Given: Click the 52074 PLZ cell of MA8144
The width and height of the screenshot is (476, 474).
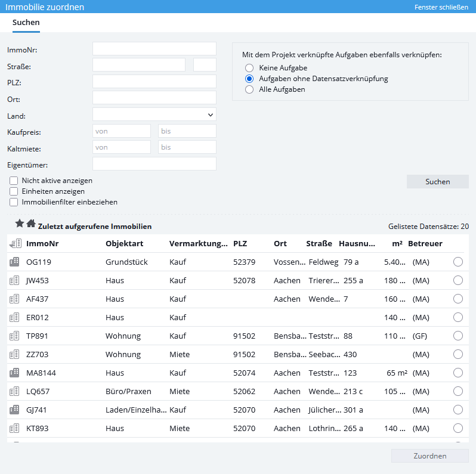Looking at the screenshot, I should click(x=245, y=373).
